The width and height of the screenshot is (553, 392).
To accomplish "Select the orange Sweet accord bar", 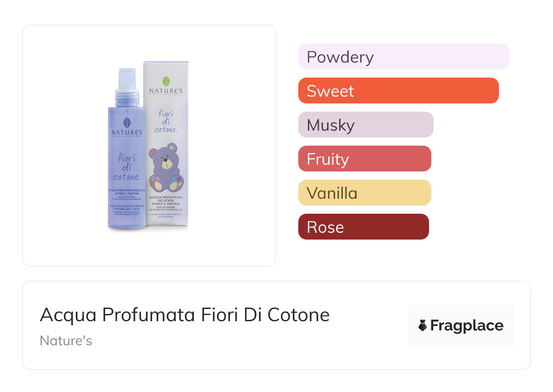I will [x=398, y=91].
